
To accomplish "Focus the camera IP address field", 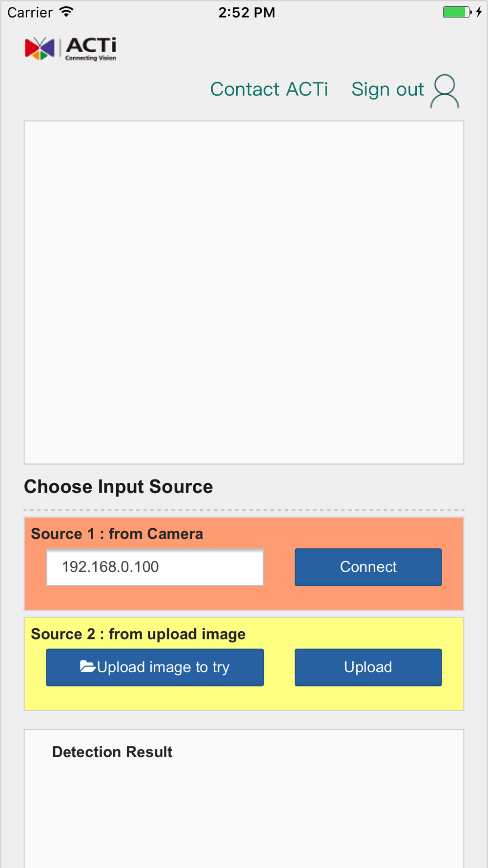I will tap(155, 567).
